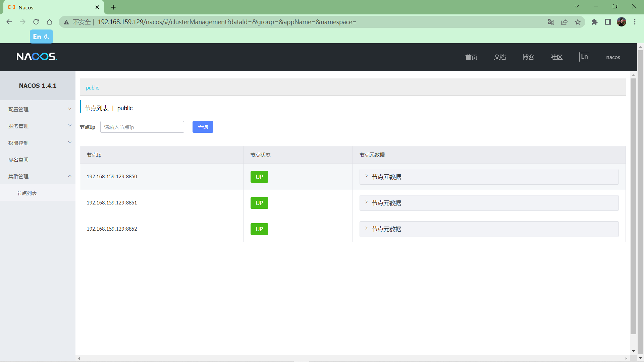
Task: Open the translate page icon
Action: pos(551,22)
